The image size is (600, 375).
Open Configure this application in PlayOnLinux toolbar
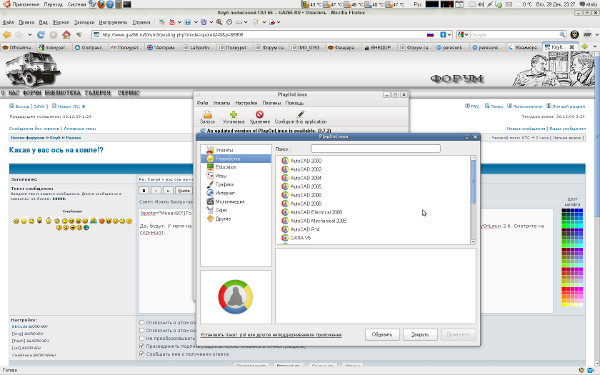[300, 117]
